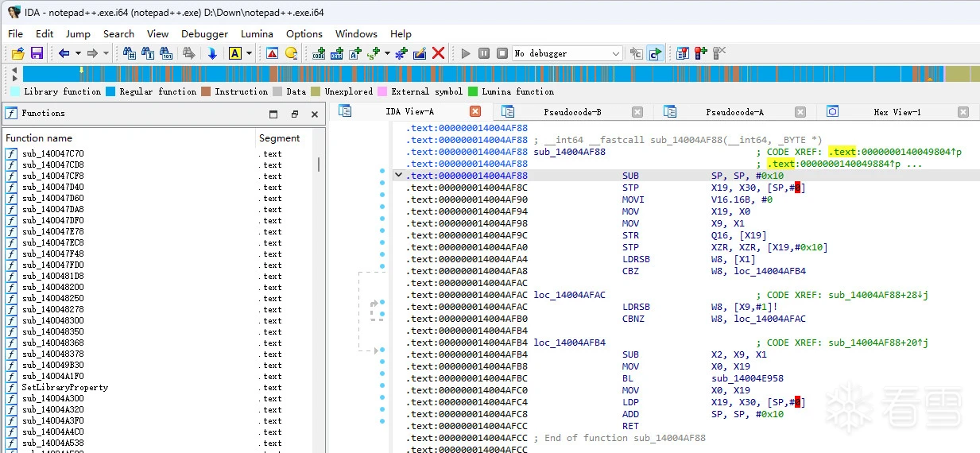Click the Add breakpoint icon

(700, 53)
